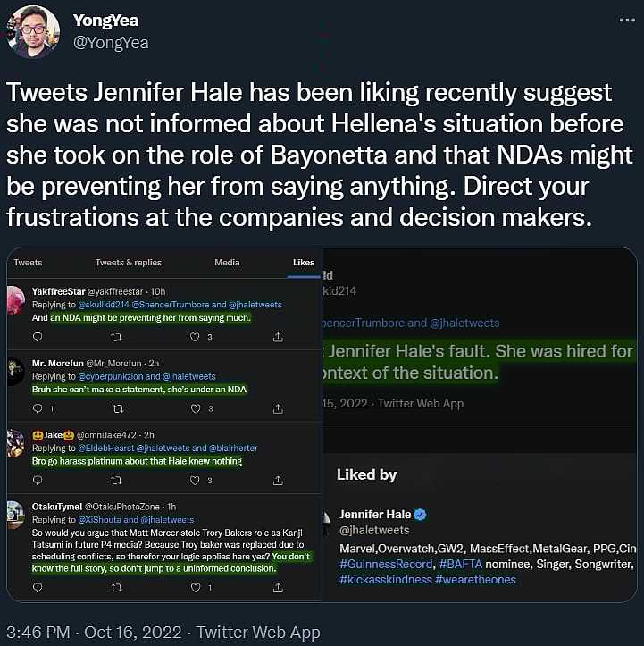
Task: Share OtakuTyme's tweet via share icon
Action: coord(278,589)
